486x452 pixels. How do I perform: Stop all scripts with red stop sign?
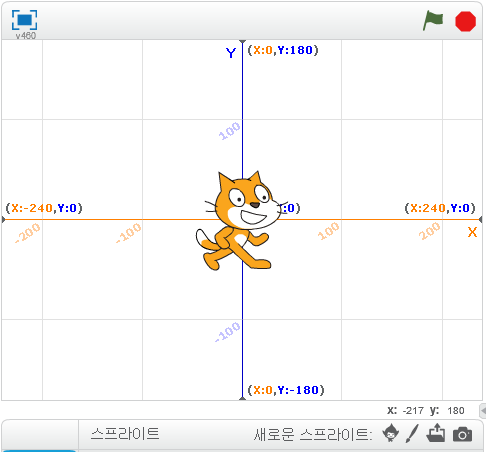click(465, 21)
